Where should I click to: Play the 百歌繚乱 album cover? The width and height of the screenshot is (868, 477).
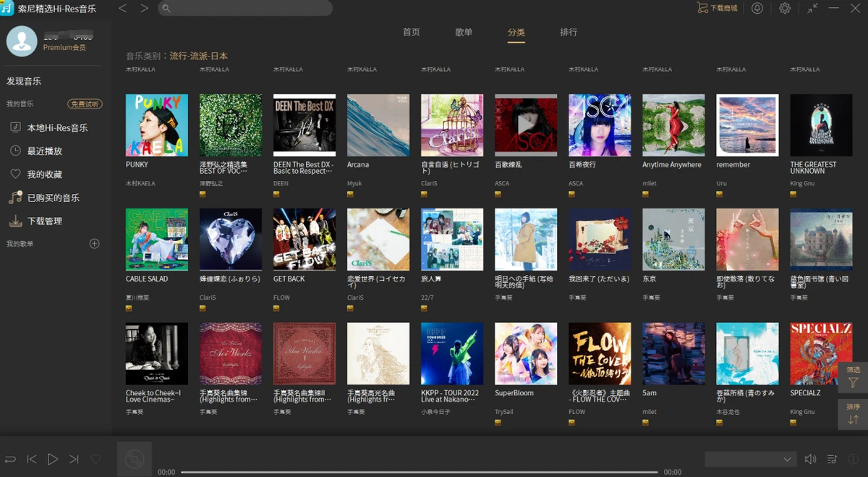click(x=526, y=125)
